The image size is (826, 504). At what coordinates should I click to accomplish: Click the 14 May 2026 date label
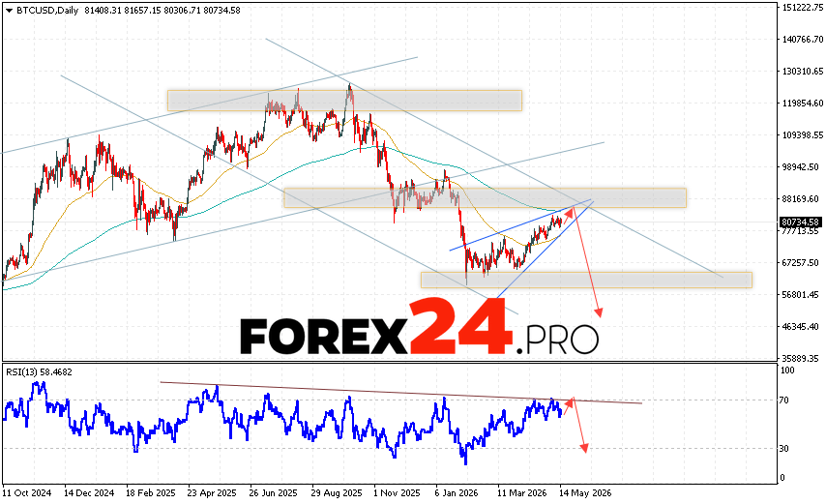click(x=585, y=493)
